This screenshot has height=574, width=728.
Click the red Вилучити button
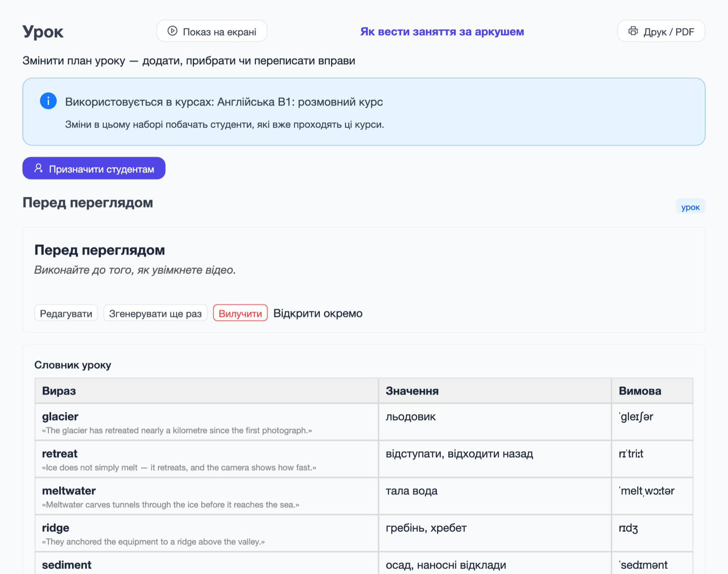point(240,313)
